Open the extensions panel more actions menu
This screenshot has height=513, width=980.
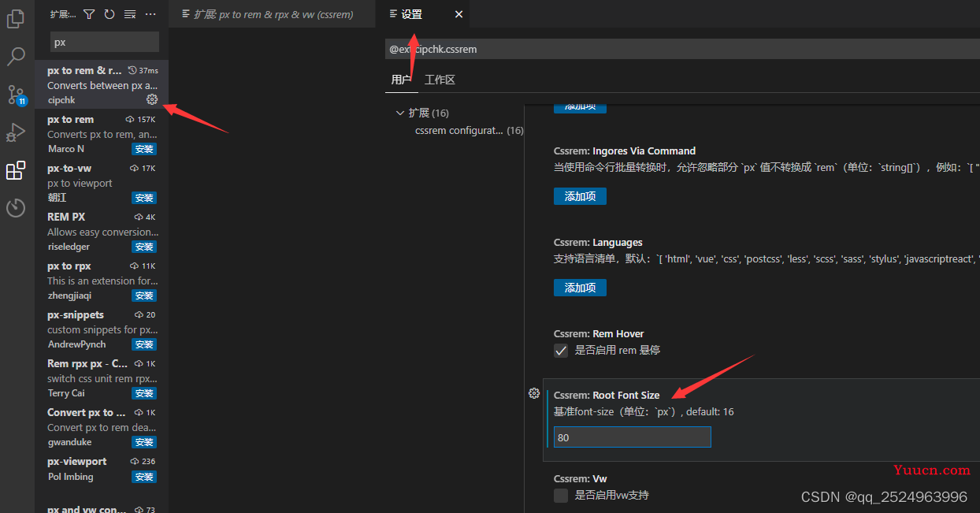pos(150,14)
